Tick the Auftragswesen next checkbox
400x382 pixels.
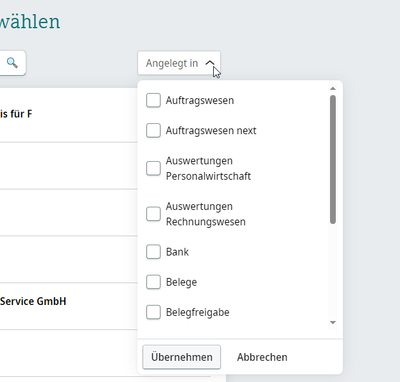pos(153,130)
